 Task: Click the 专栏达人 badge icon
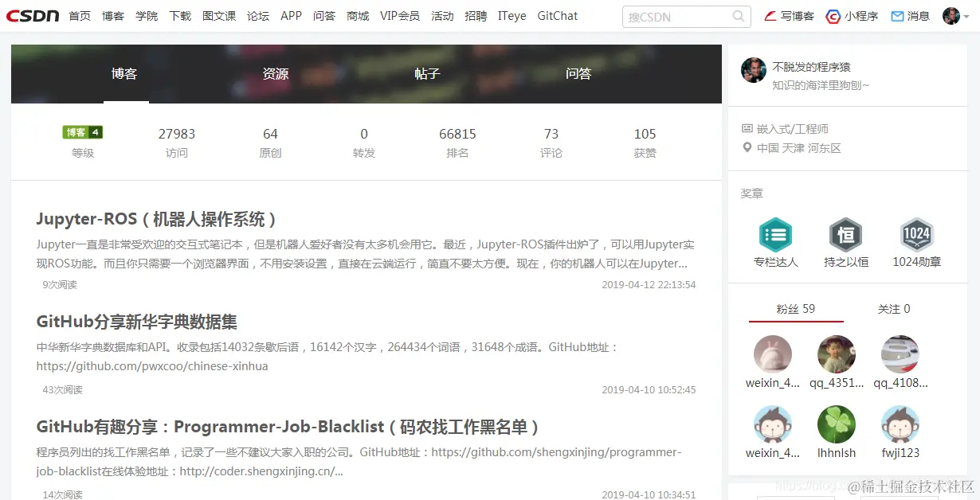(775, 235)
